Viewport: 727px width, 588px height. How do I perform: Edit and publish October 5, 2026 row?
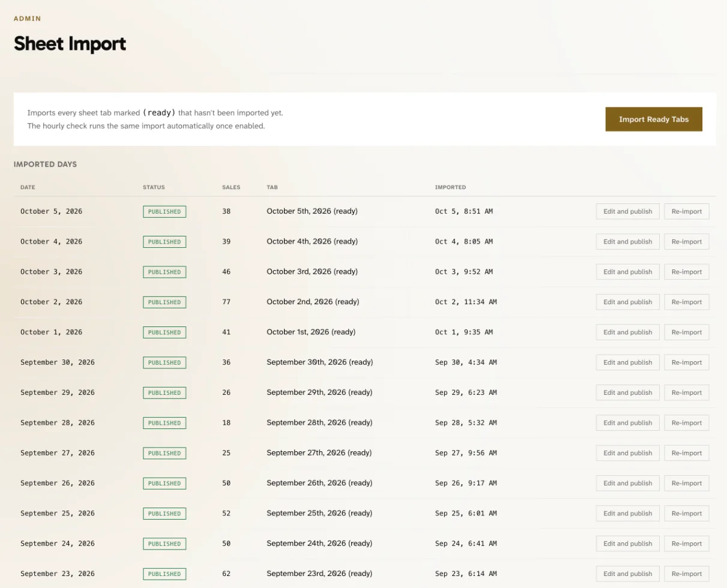pos(627,211)
